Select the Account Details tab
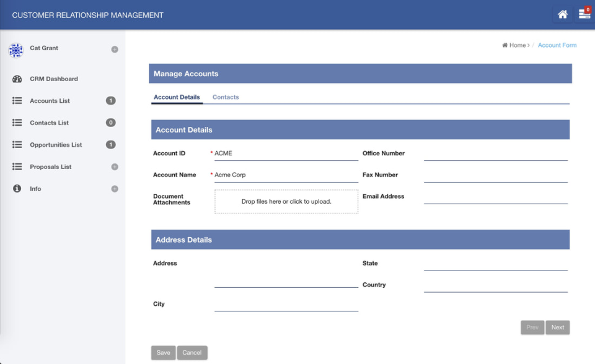 [x=177, y=97]
